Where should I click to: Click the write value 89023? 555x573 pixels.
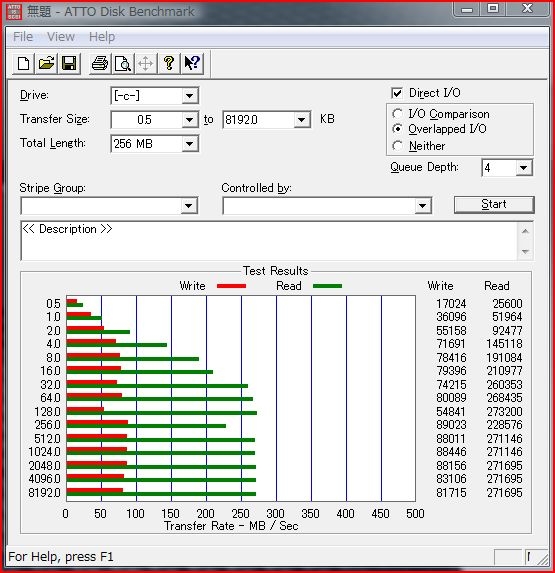(x=451, y=425)
